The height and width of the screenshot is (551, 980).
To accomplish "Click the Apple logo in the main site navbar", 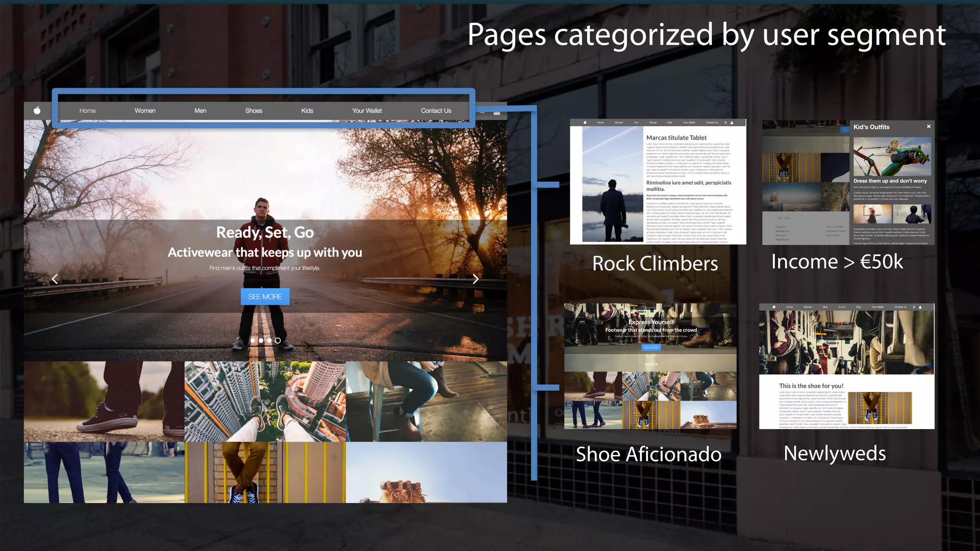I will pos(37,110).
